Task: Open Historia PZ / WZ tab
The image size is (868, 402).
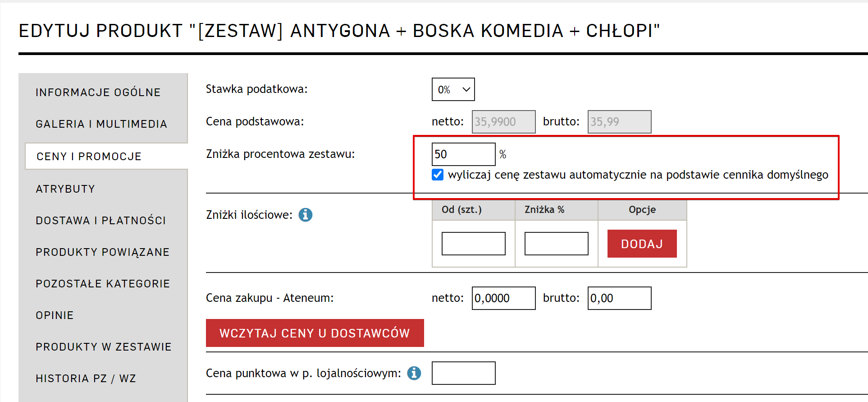Action: pos(86,379)
